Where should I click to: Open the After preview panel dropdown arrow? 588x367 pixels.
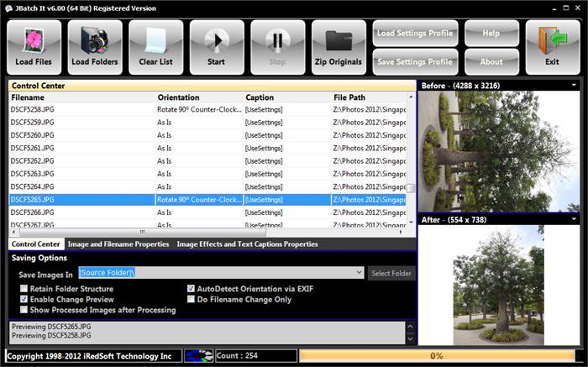pos(574,219)
